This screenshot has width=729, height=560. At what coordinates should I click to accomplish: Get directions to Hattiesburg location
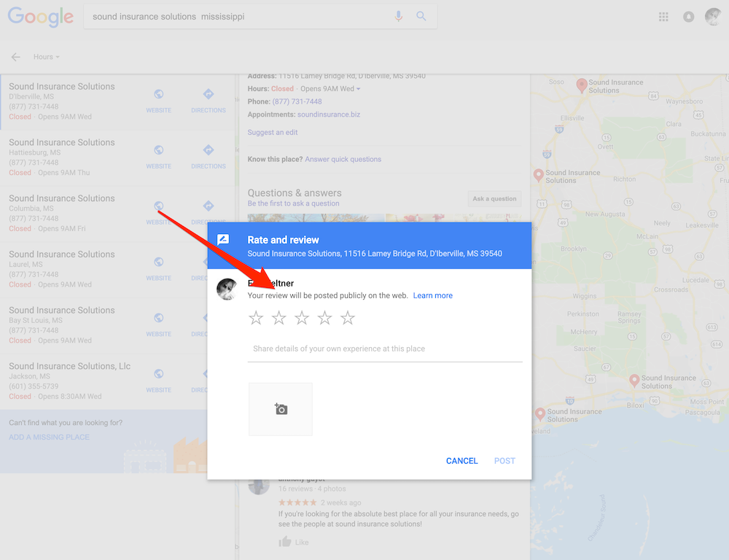[x=208, y=157]
